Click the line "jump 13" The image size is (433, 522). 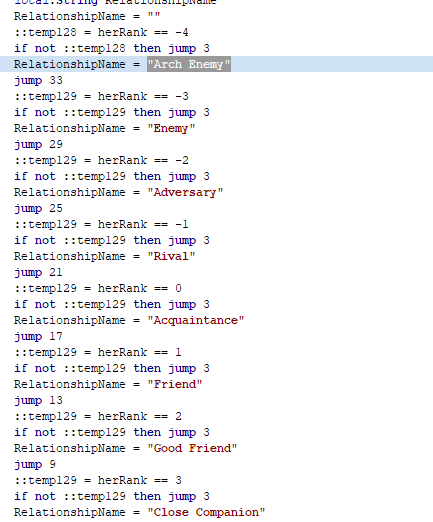[x=38, y=400]
